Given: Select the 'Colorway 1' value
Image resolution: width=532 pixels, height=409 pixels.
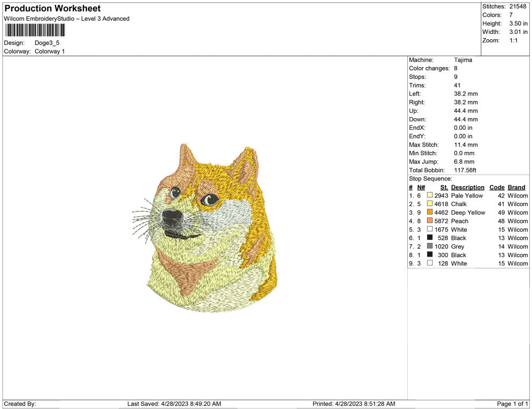Looking at the screenshot, I should coord(49,51).
